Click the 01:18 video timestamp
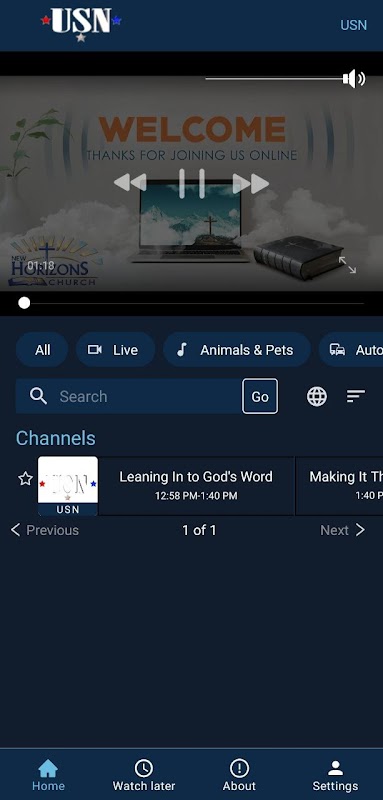This screenshot has width=383, height=800. (x=41, y=265)
